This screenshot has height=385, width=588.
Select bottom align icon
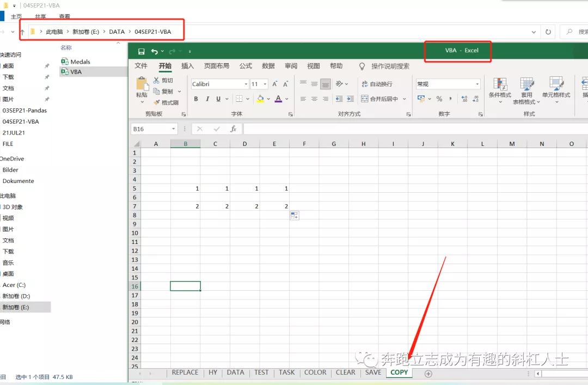tap(326, 84)
